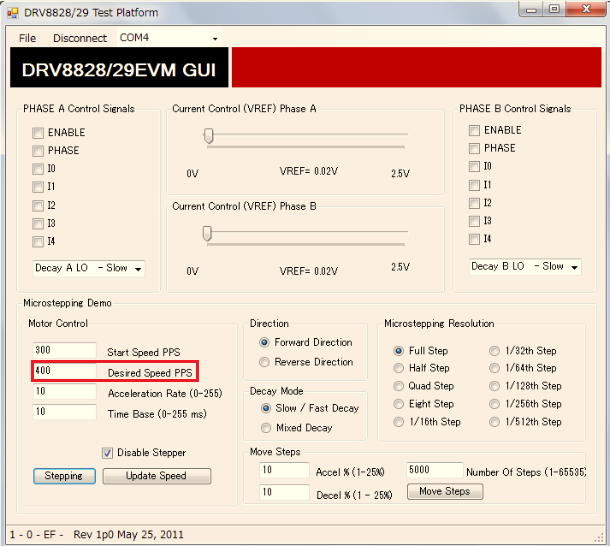The height and width of the screenshot is (546, 610).
Task: Click the Desired Speed PPS input field
Action: click(x=65, y=370)
